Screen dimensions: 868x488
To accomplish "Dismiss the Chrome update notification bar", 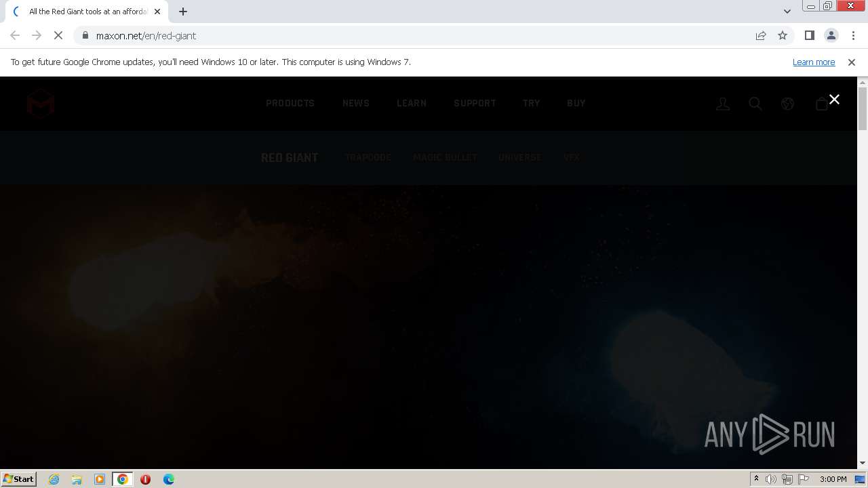I will coord(852,62).
